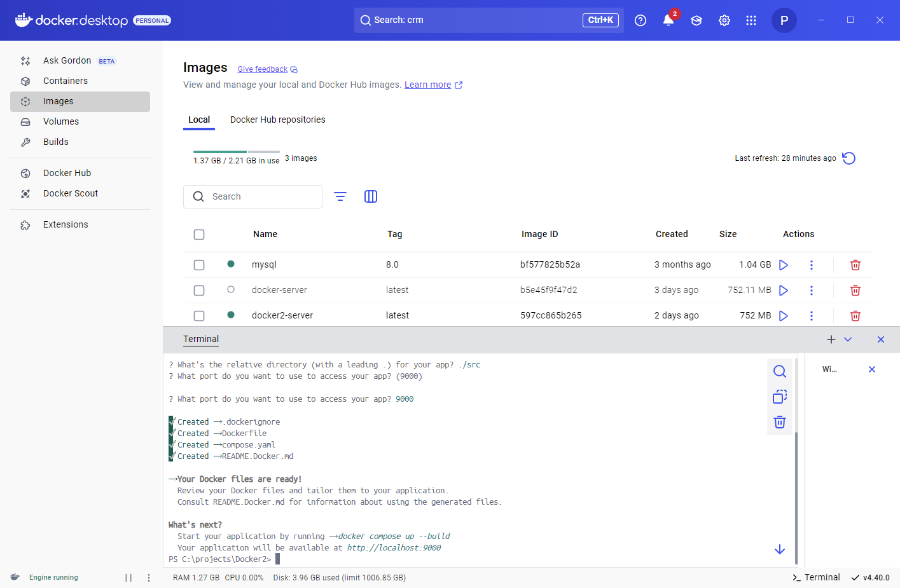Viewport: 900px width, 588px height.
Task: Open the apps grid icon
Action: [751, 20]
